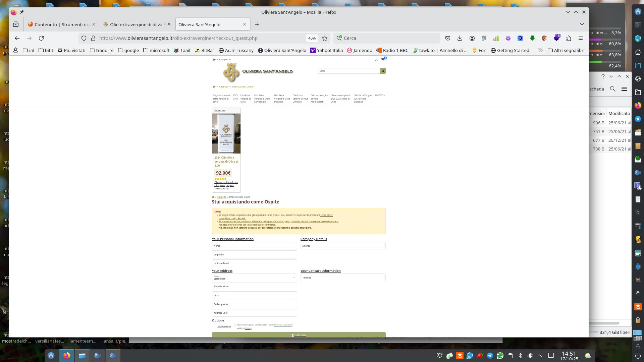Open the 'Recensioni' link above the product
This screenshot has width=644, height=362.
pos(220,111)
